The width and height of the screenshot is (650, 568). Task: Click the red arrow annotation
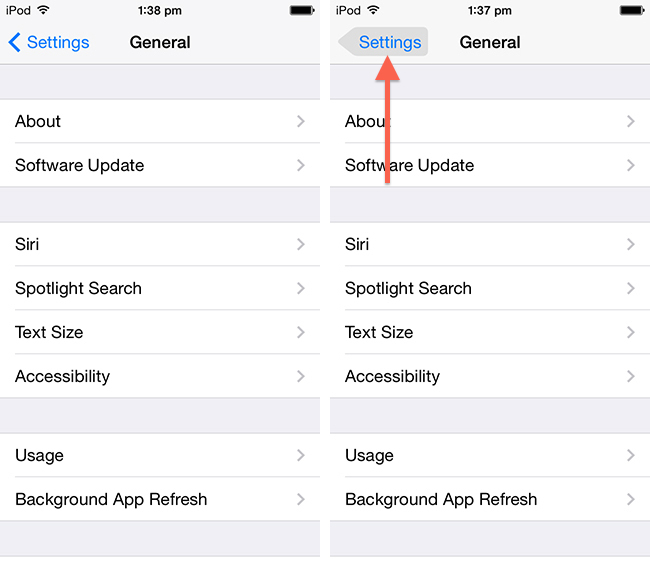click(x=388, y=120)
